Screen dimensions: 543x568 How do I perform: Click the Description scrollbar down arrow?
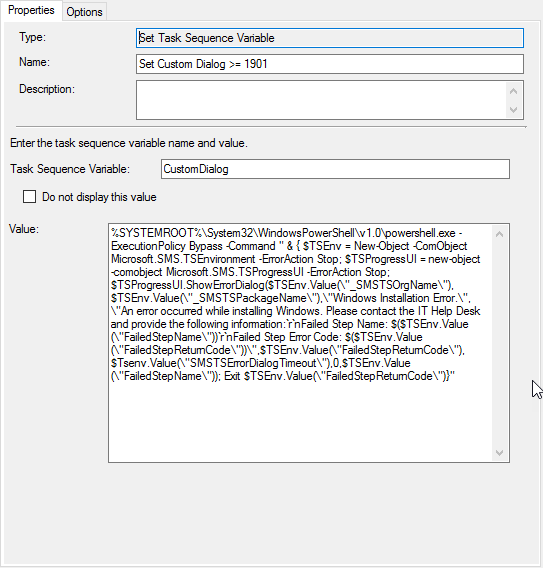coord(513,109)
